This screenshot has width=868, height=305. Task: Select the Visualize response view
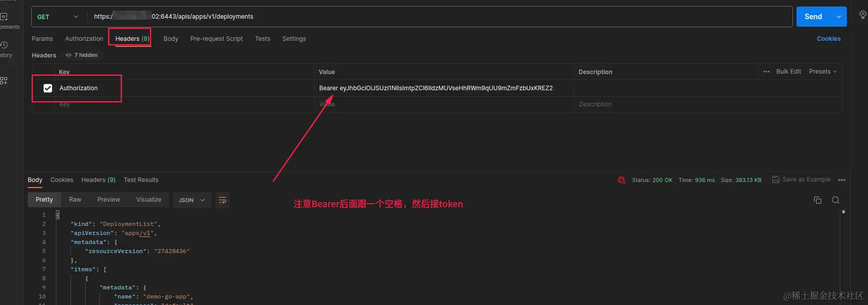click(149, 200)
